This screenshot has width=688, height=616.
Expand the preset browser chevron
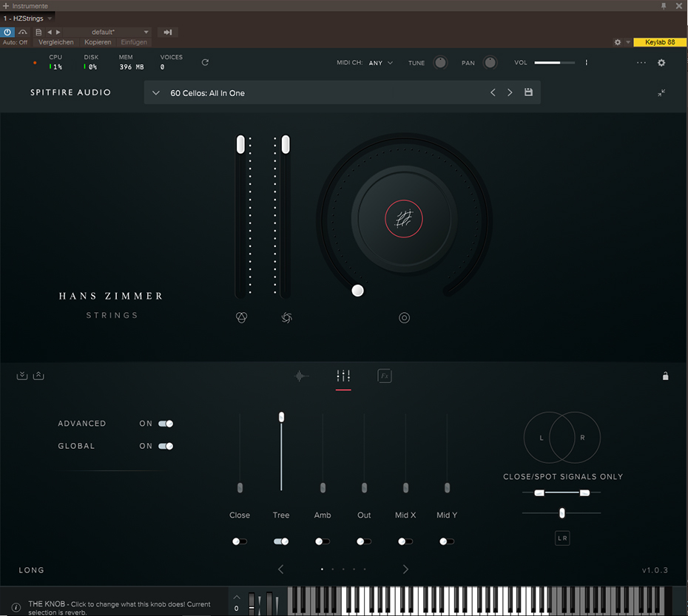click(156, 92)
